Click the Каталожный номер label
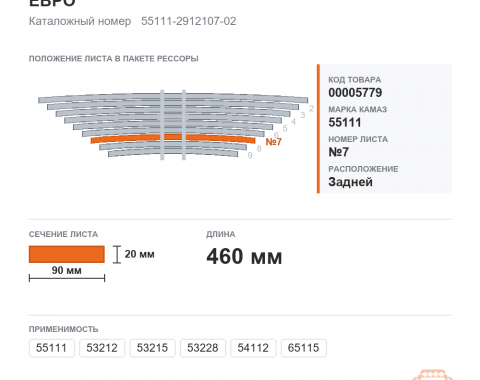Viewport: 480px width, 380px height. pos(80,21)
